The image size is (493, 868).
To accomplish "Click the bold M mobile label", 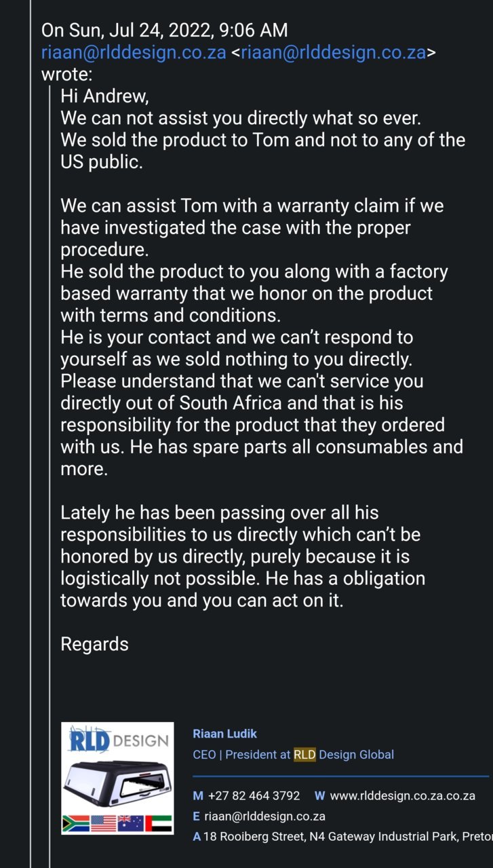I will click(198, 796).
